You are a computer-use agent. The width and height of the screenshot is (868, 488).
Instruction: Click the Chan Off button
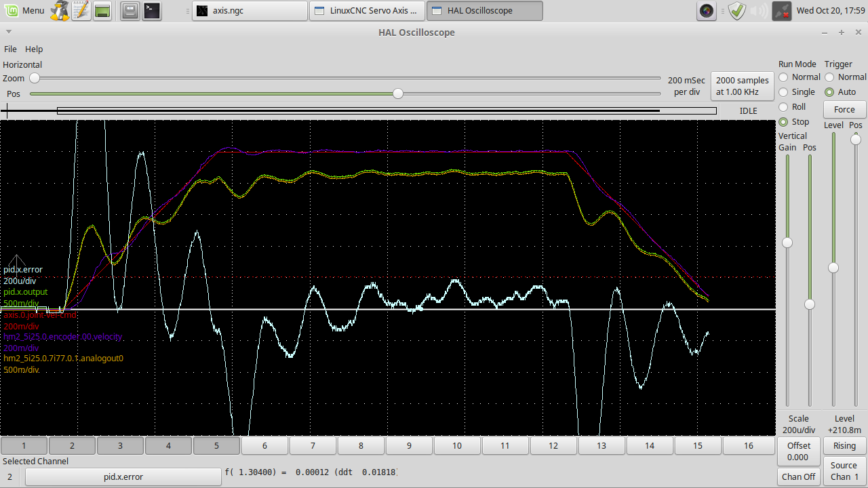(x=798, y=476)
